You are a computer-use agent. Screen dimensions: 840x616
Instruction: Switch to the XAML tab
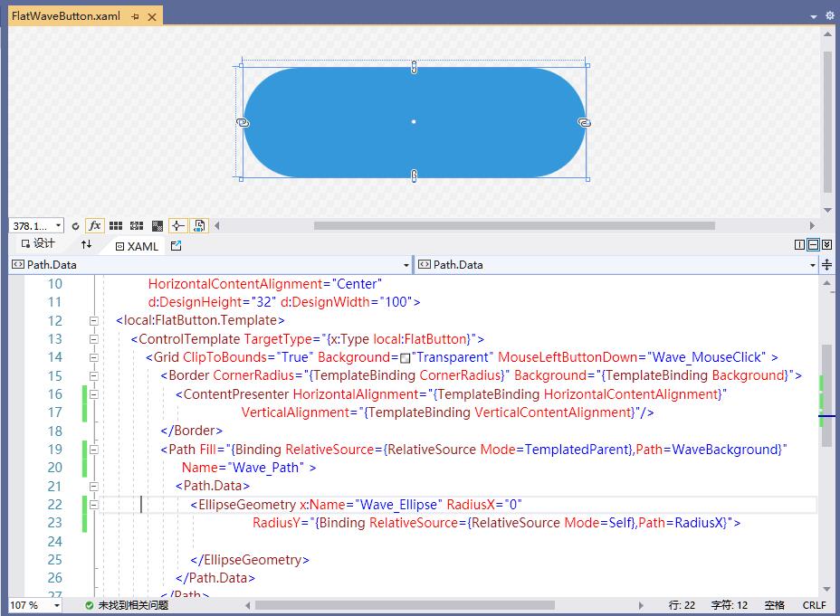(138, 246)
